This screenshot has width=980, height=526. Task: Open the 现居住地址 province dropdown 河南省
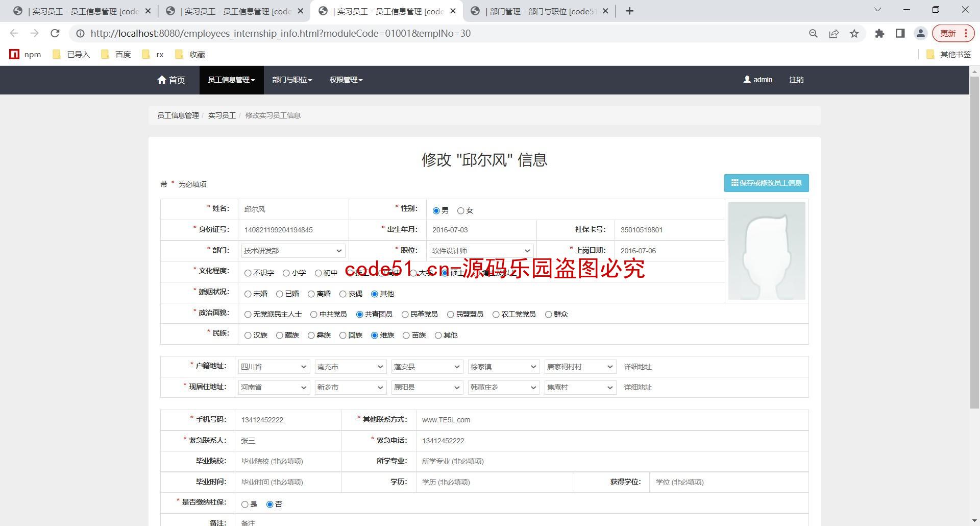click(274, 387)
